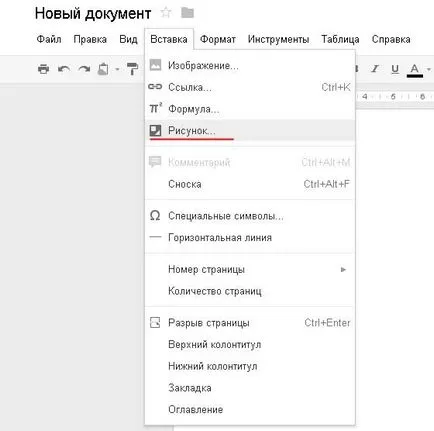Select the Закладка menu entry
Image resolution: width=434 pixels, height=431 pixels.
250,388
